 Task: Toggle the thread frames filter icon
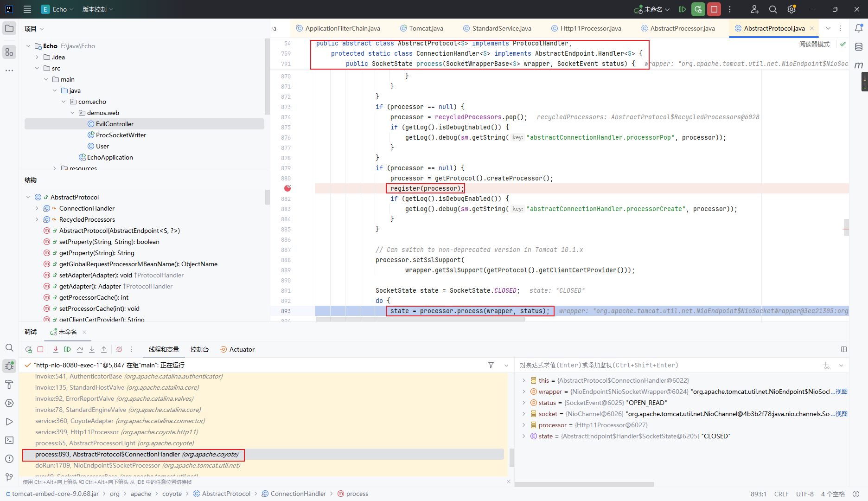click(x=491, y=365)
